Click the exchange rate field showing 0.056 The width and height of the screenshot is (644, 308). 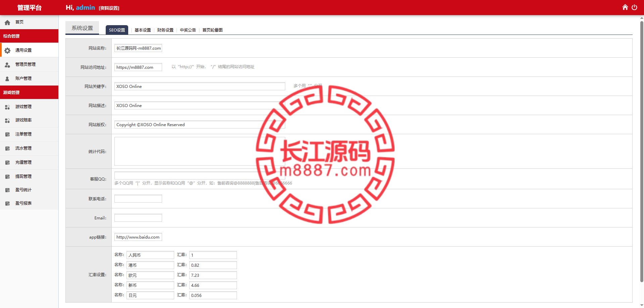click(213, 295)
